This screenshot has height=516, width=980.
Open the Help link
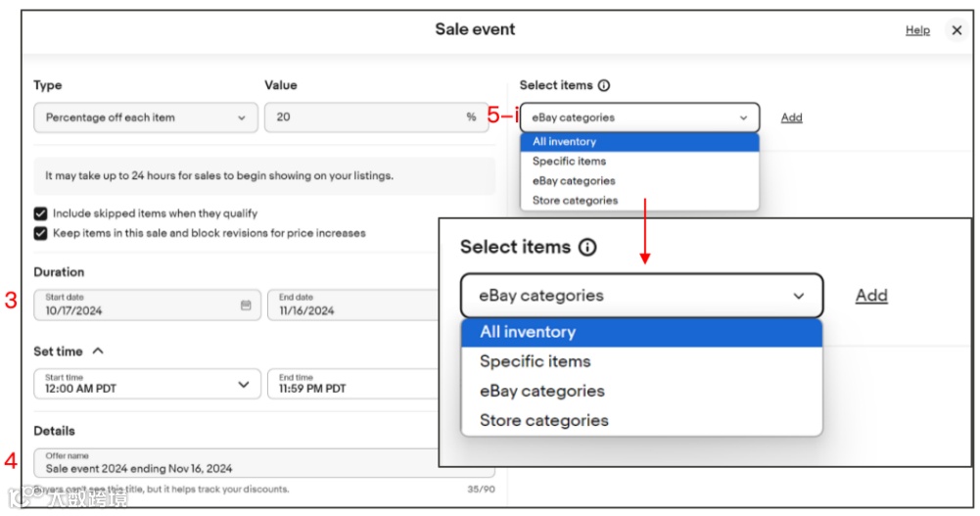point(917,30)
